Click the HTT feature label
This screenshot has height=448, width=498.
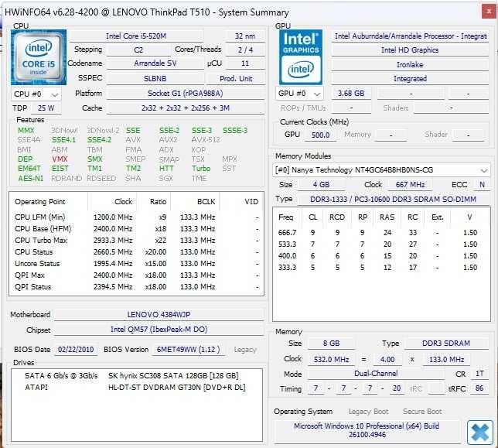(166, 169)
